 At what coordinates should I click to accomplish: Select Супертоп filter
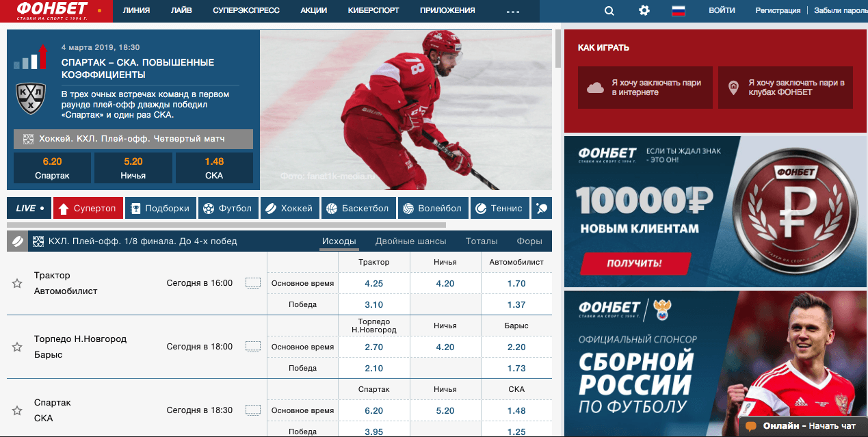pos(88,209)
